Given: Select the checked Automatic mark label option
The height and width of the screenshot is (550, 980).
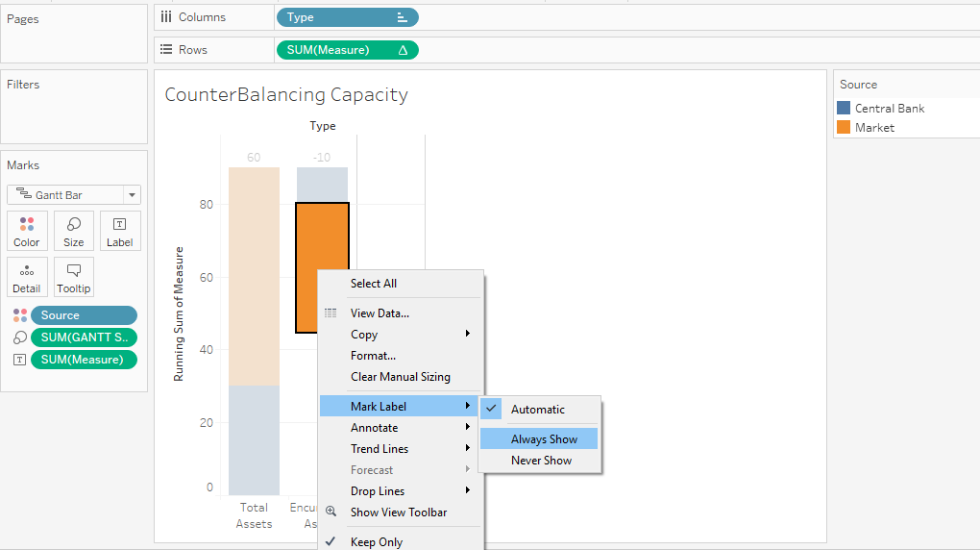Looking at the screenshot, I should (538, 410).
